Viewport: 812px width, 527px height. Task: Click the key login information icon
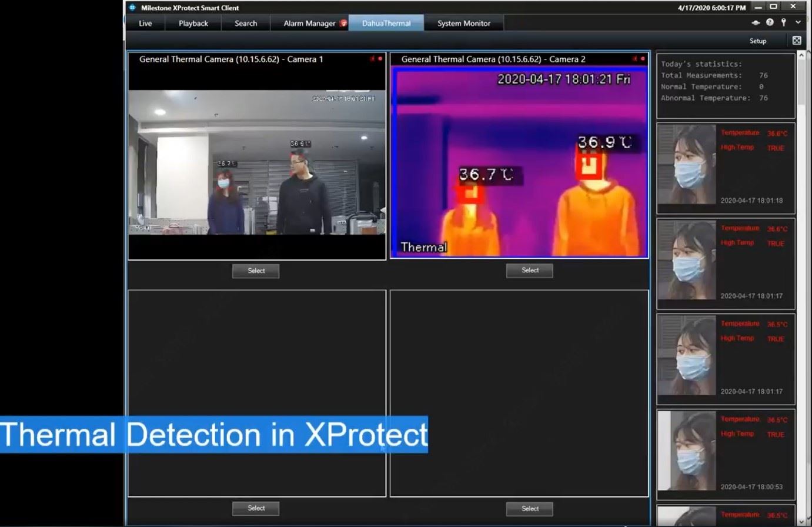coord(784,22)
